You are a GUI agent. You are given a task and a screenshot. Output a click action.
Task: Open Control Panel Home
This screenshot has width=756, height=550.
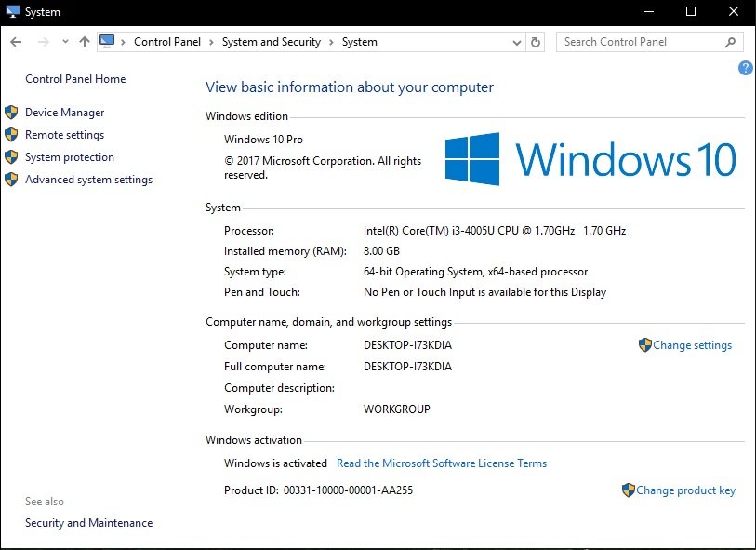click(x=75, y=79)
